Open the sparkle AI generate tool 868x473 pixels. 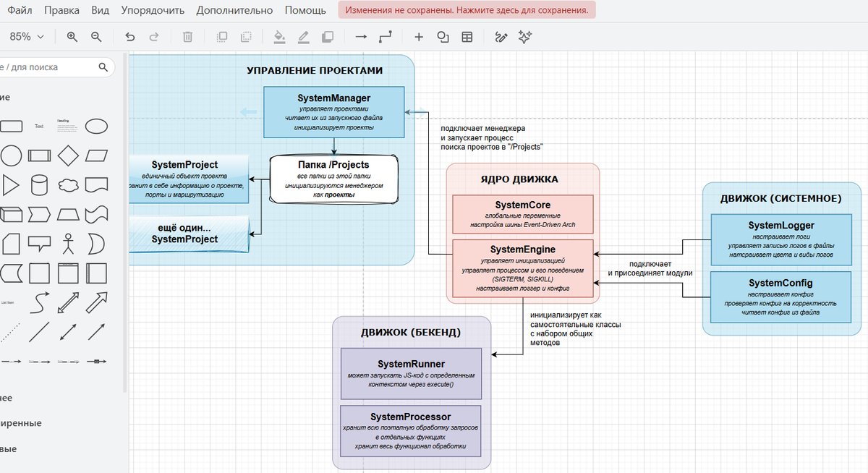[x=525, y=37]
